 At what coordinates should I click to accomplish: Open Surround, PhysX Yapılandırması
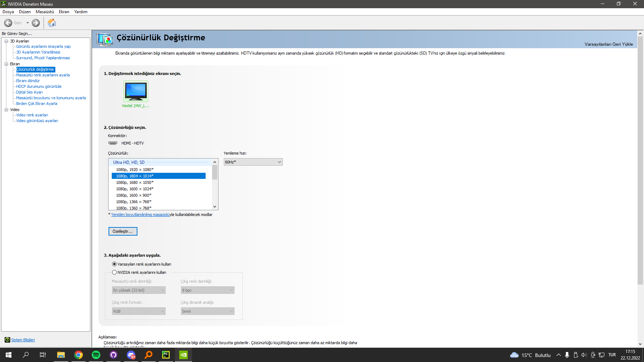pyautogui.click(x=43, y=58)
